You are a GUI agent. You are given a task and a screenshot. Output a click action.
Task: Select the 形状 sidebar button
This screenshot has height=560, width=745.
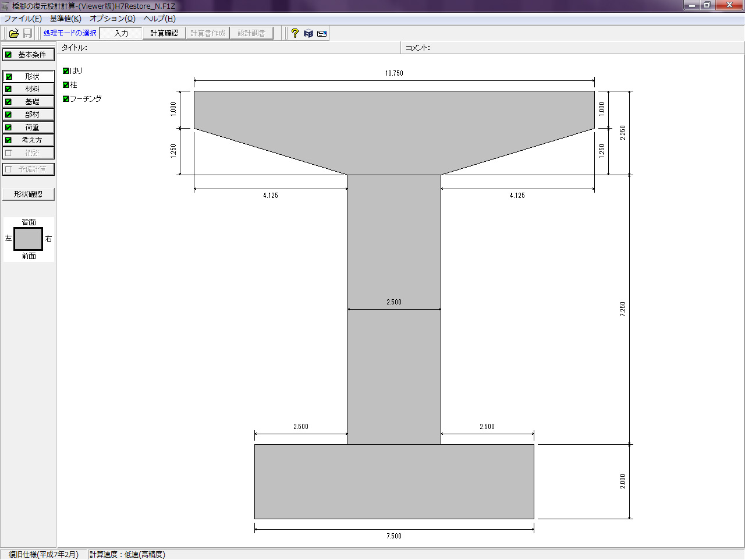pyautogui.click(x=29, y=76)
